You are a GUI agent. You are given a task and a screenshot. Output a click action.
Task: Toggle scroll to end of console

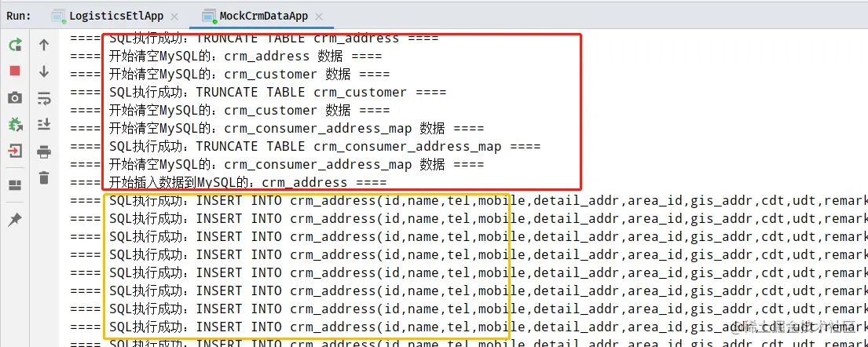pos(44,125)
